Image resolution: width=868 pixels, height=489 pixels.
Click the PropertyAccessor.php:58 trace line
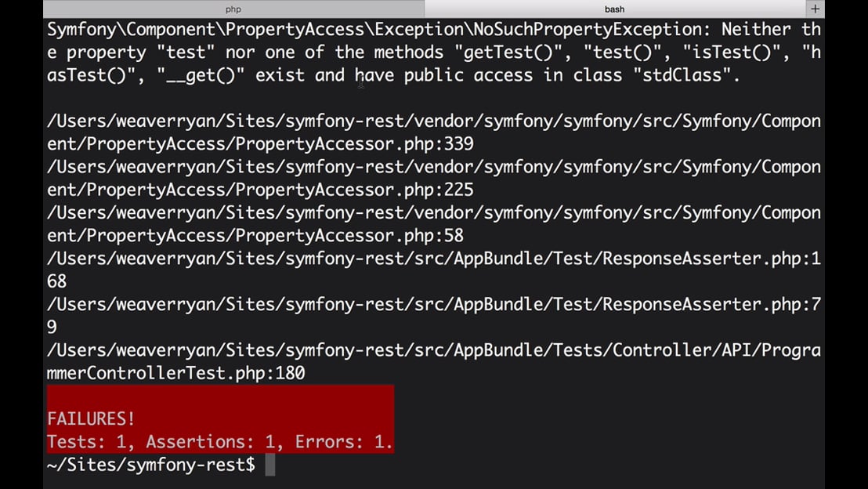(x=255, y=235)
